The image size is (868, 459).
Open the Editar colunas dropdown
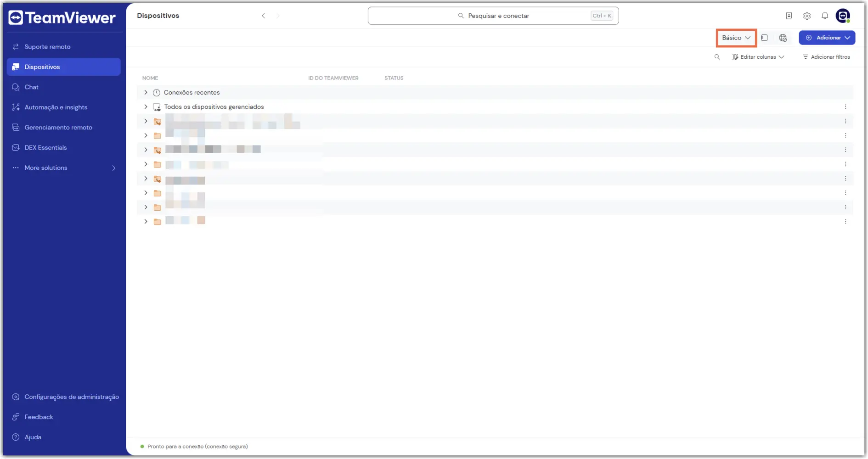click(x=758, y=57)
